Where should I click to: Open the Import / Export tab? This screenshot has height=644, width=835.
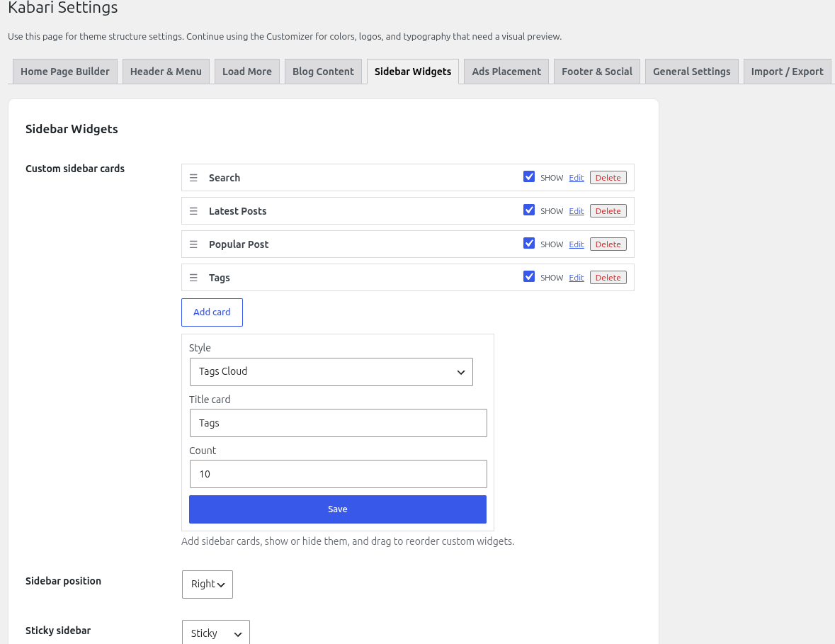tap(787, 72)
